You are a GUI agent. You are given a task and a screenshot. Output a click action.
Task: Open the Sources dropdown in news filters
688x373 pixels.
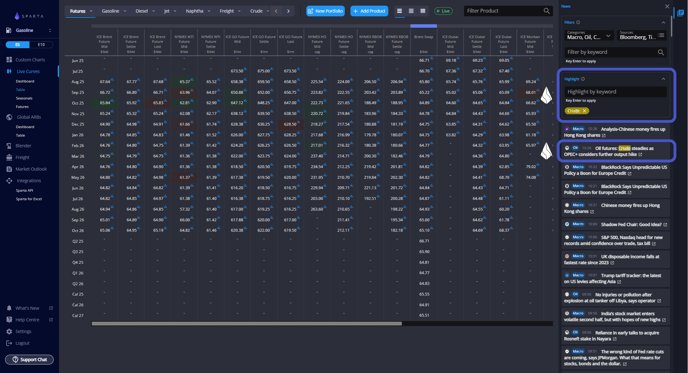pyautogui.click(x=642, y=36)
